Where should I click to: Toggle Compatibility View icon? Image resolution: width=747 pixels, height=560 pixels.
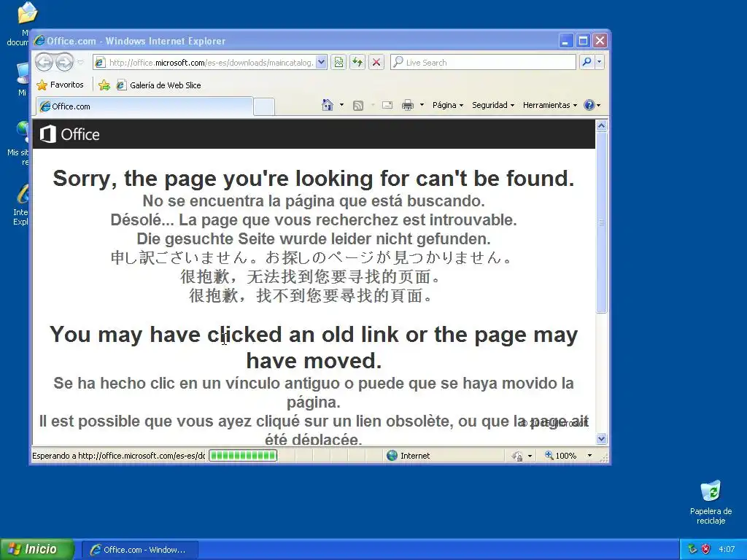(x=338, y=62)
